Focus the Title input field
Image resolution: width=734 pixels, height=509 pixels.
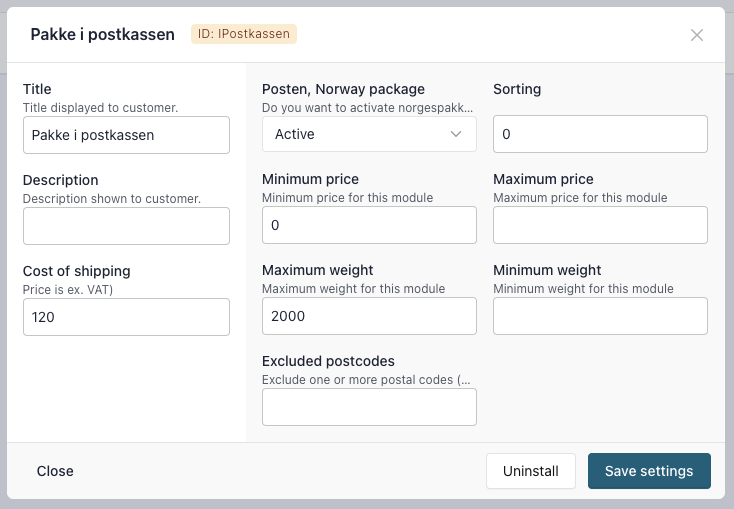[x=126, y=135]
